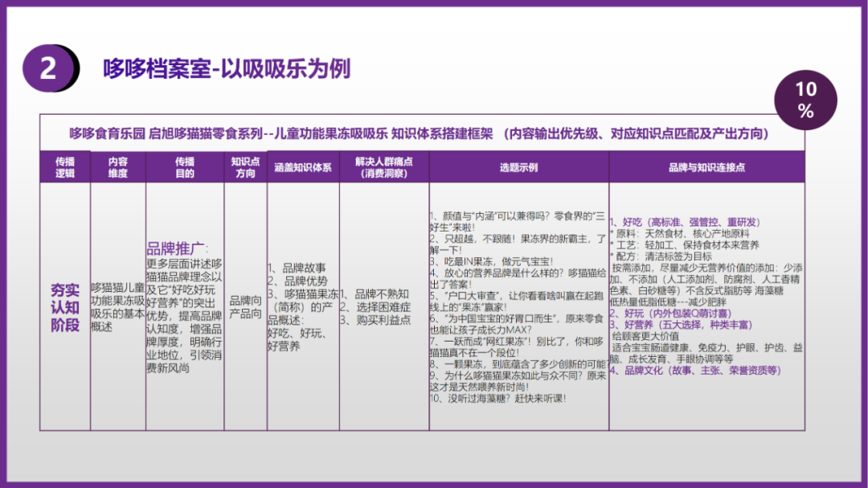The width and height of the screenshot is (868, 488).
Task: Select the line 2、选择困难症
Action: [x=375, y=307]
